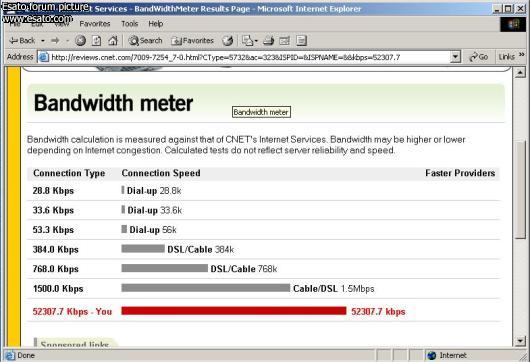Click the Print toolbar icon

[268, 41]
